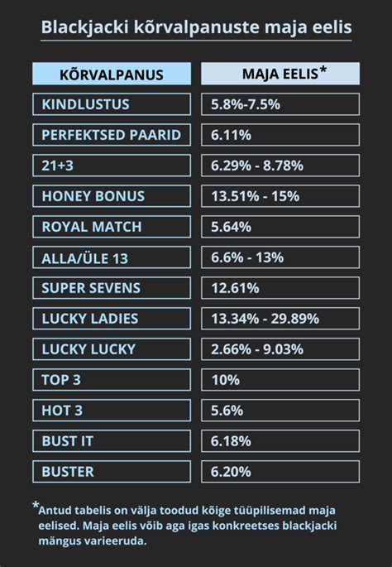
Task: Click the Blackjacki kõrvalpanuste maja eelis title
Action: click(196, 27)
